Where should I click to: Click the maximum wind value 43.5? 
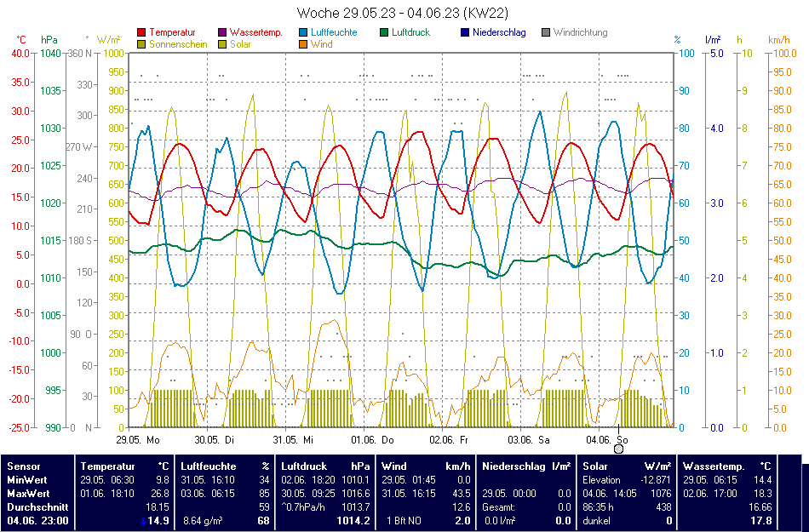pyautogui.click(x=461, y=494)
